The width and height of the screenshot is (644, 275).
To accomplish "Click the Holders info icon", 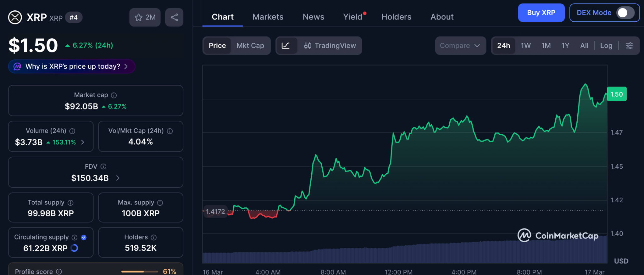I will [153, 237].
